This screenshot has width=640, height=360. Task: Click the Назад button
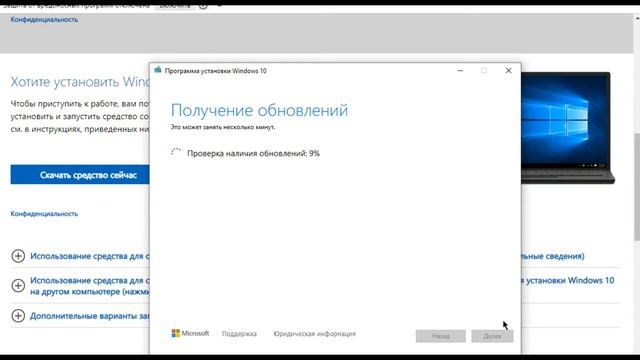440,336
